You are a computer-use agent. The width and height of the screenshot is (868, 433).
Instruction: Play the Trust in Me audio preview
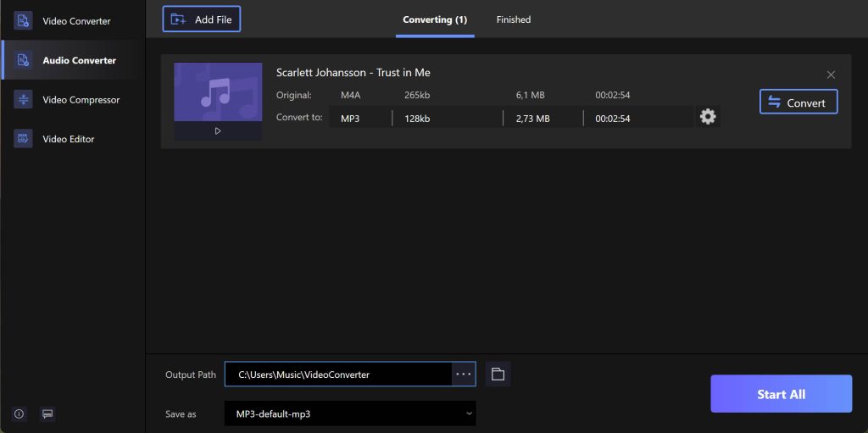click(218, 131)
